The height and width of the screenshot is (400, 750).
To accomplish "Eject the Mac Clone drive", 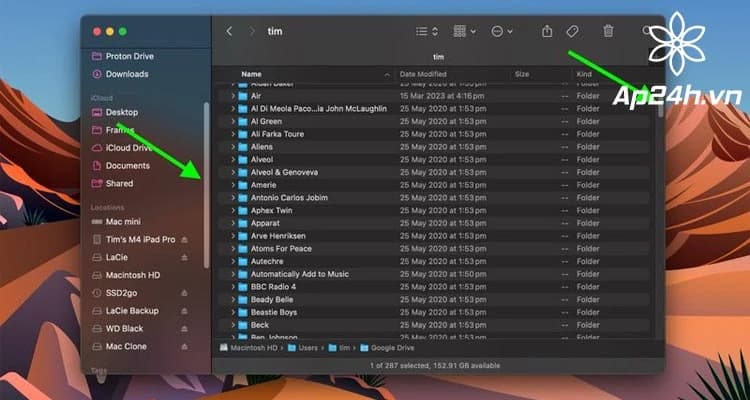I will [x=185, y=346].
